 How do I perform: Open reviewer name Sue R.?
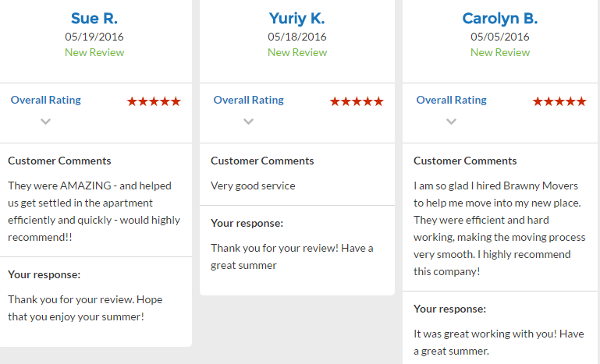[94, 19]
